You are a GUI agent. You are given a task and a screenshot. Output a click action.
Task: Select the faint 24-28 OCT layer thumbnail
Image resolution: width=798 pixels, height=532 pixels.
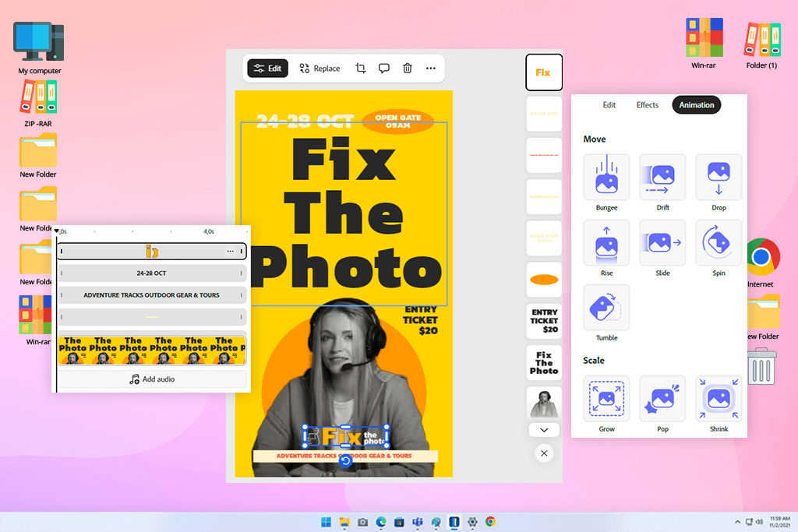click(x=544, y=114)
